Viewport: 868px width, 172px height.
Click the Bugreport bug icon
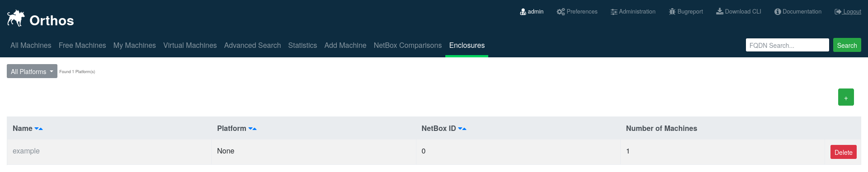click(672, 12)
